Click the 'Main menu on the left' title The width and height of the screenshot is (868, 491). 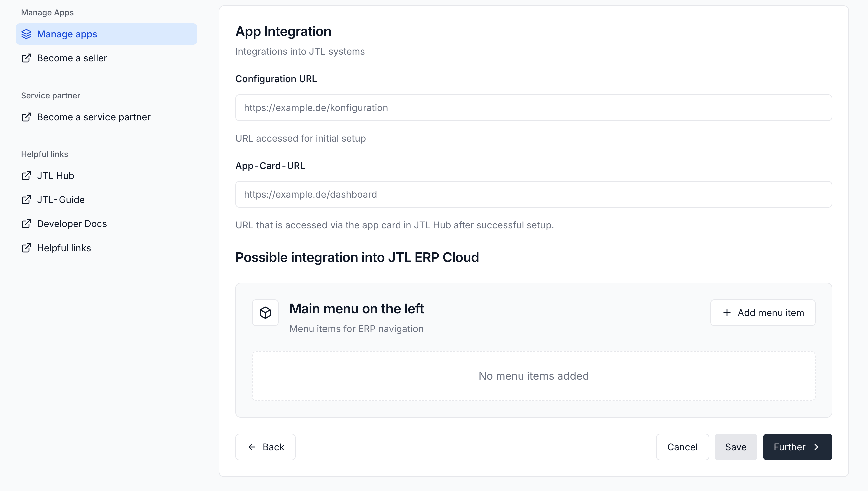pos(357,309)
